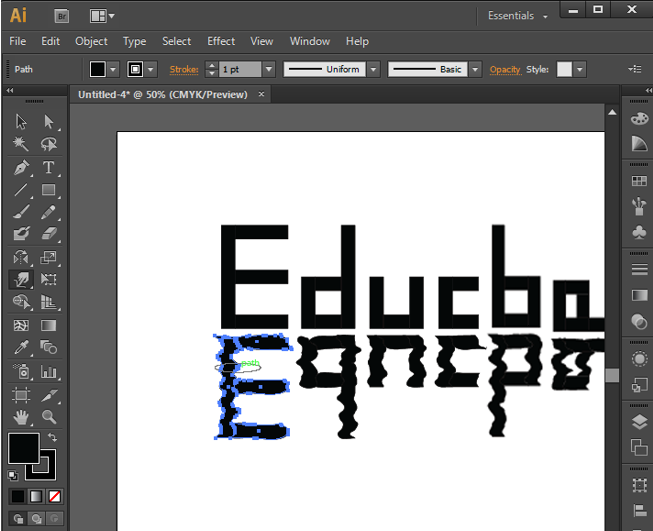
Task: Select the Lasso tool
Action: tap(49, 144)
